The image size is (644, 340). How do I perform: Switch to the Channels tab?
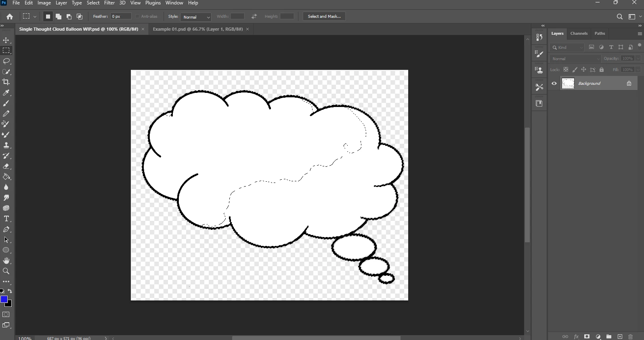click(x=579, y=34)
